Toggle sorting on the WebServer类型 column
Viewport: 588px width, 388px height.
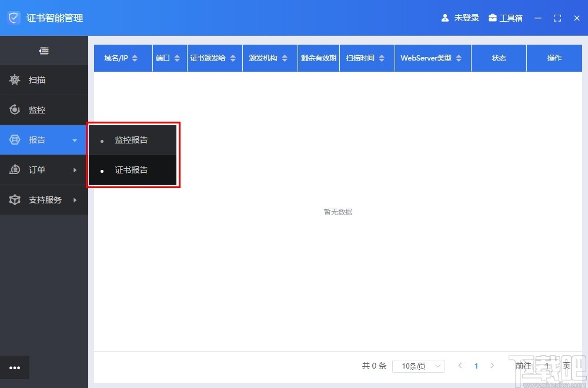pos(457,58)
